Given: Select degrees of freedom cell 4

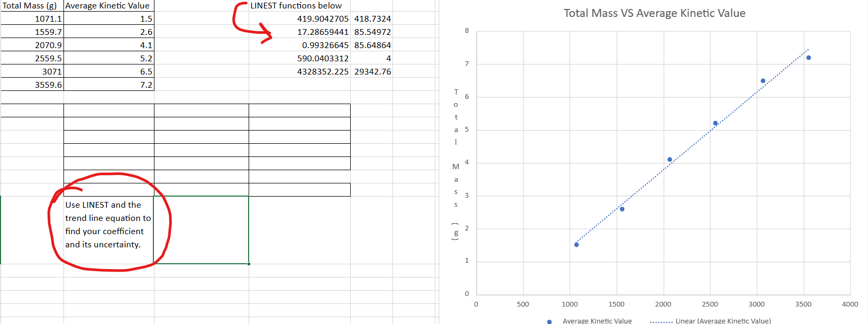Looking at the screenshot, I should pos(371,58).
